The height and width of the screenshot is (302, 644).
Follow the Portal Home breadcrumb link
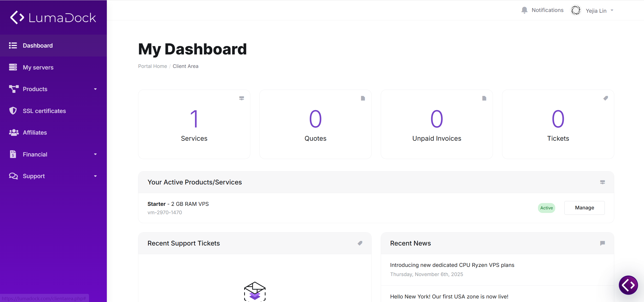(153, 66)
